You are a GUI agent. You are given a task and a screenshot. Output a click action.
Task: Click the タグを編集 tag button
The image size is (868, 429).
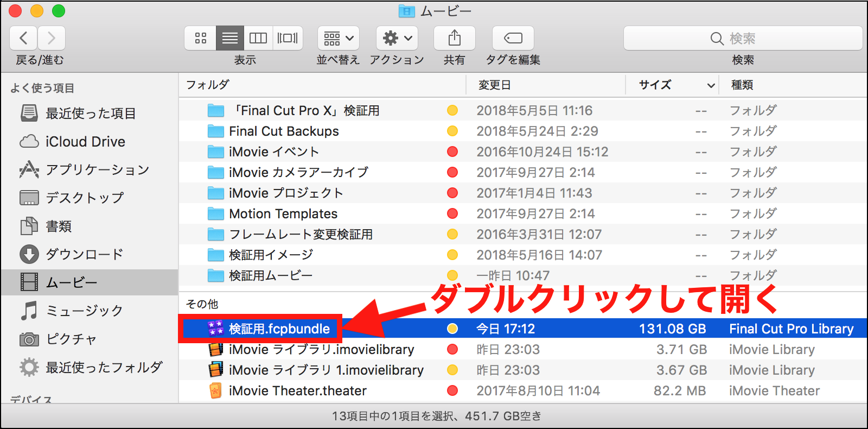click(x=513, y=38)
